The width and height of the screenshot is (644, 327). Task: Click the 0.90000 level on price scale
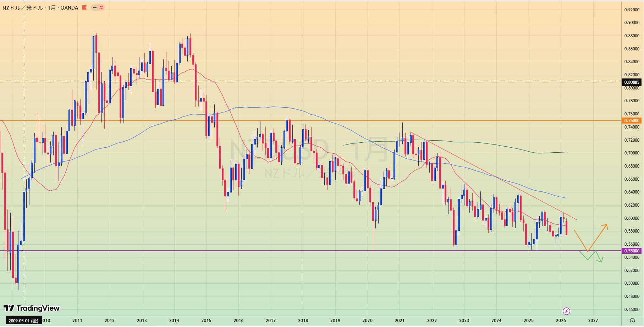click(632, 23)
